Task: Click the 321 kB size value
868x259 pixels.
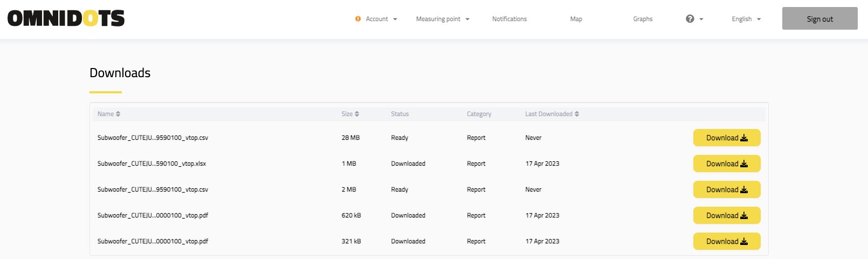Action: pyautogui.click(x=351, y=241)
